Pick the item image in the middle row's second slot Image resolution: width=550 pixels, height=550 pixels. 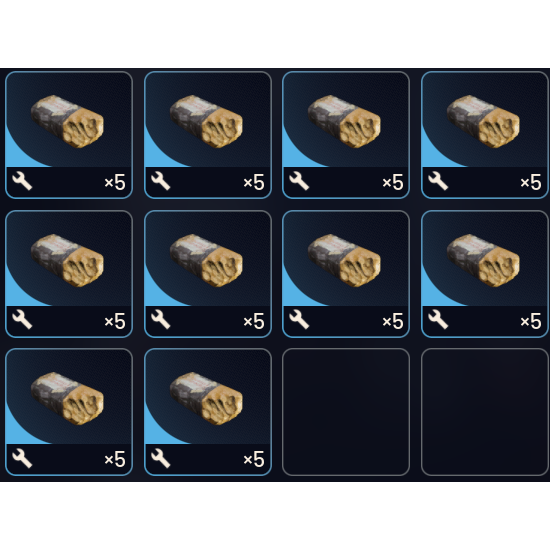[206, 260]
